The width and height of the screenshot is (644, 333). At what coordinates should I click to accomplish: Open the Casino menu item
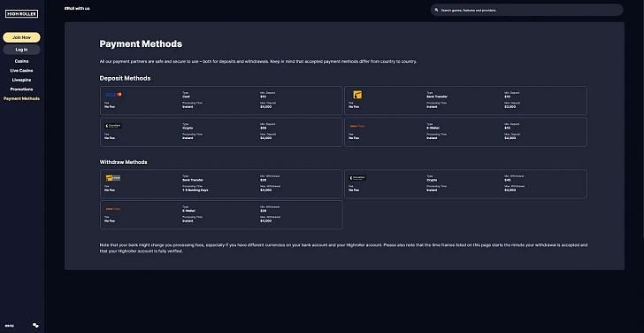[x=21, y=61]
